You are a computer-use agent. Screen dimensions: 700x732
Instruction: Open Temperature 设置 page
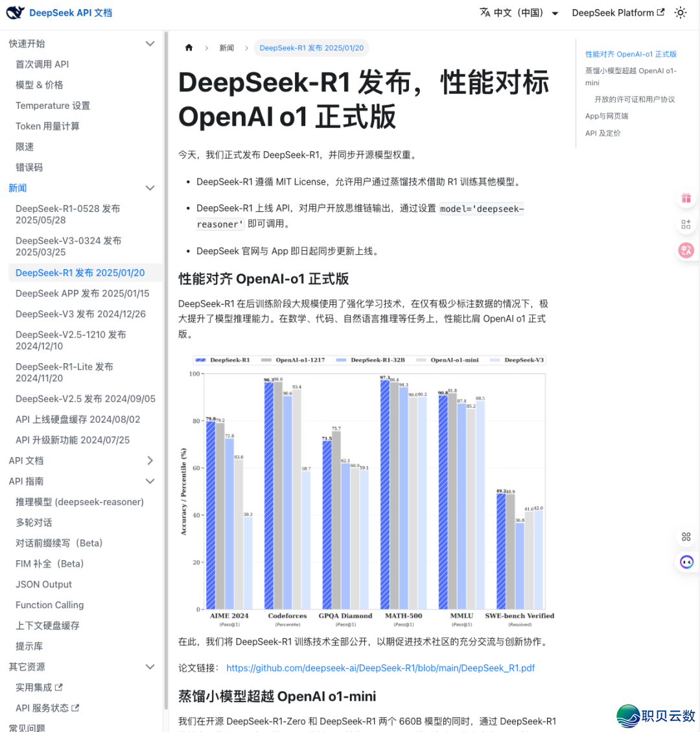coord(52,105)
